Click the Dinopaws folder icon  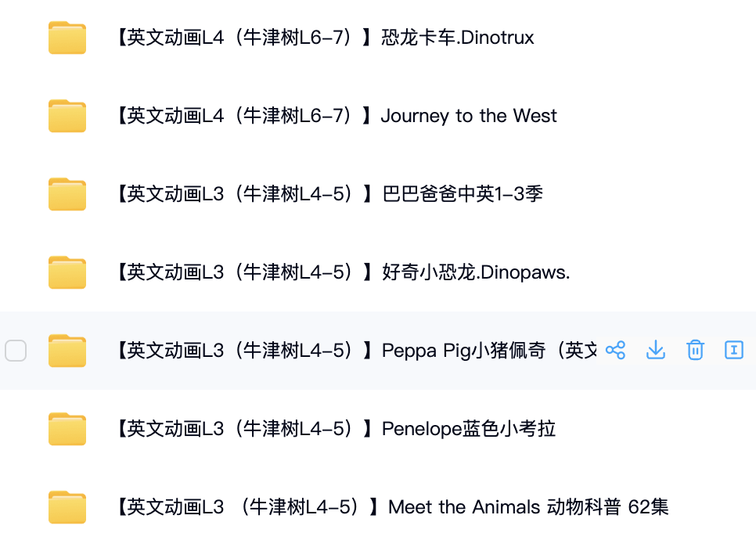pyautogui.click(x=67, y=272)
